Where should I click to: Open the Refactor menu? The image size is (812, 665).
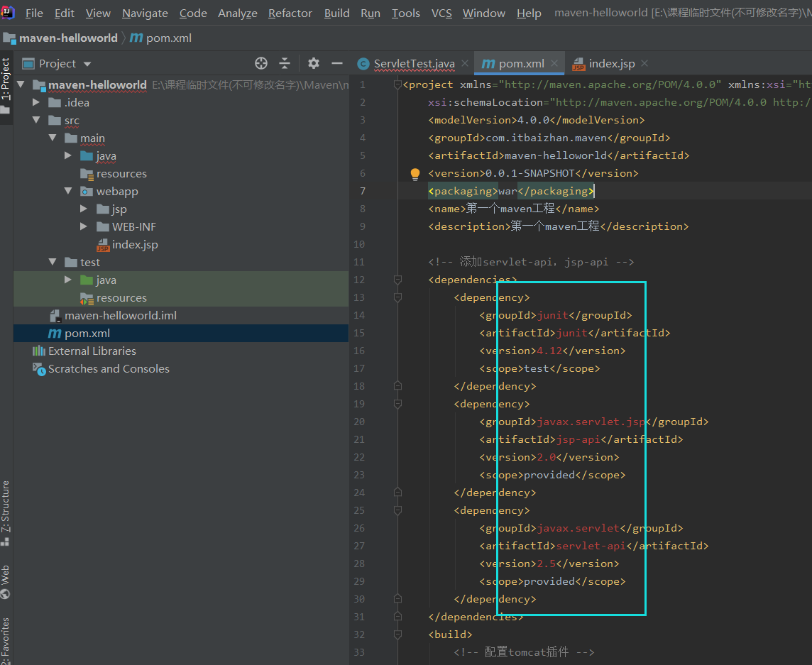(x=290, y=13)
